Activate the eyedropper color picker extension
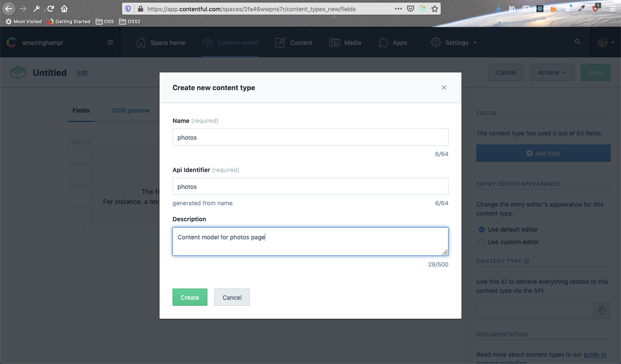621x364 pixels. point(582,9)
